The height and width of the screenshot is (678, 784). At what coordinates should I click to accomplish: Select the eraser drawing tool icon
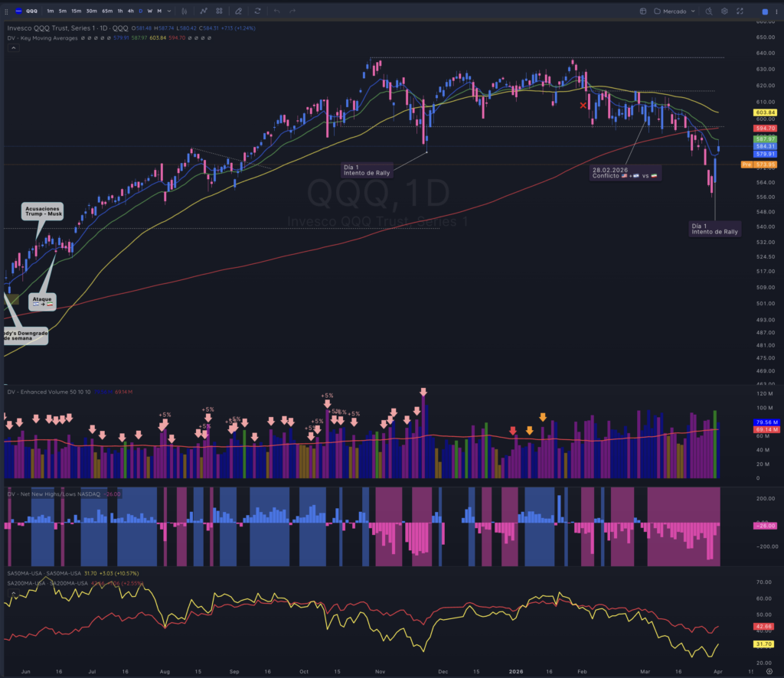click(x=239, y=11)
